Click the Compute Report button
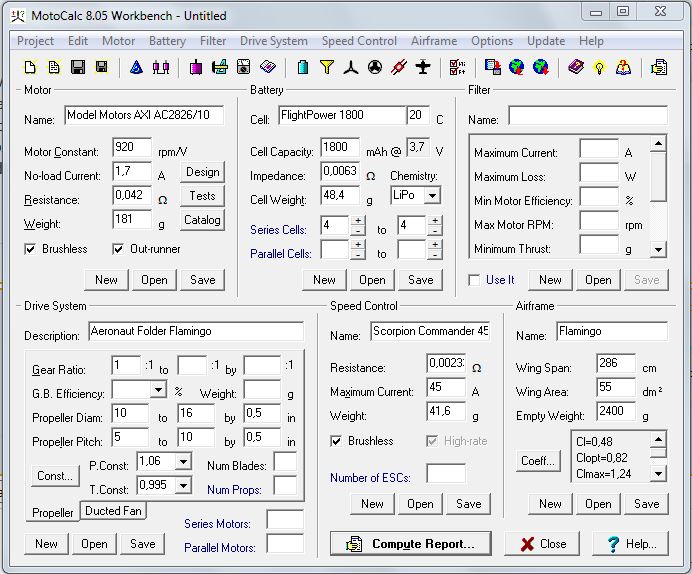The image size is (692, 574). coord(417,544)
